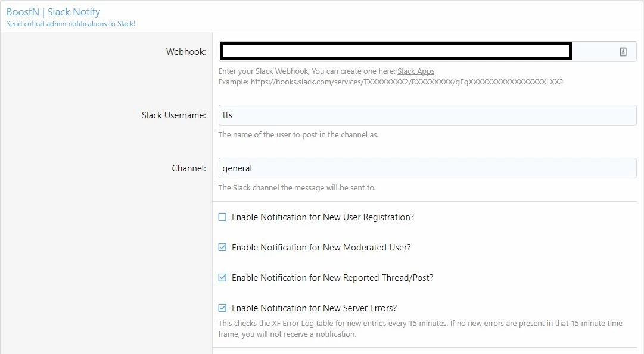Click the 'name of the user to post' hint
The image size is (644, 354).
pos(298,134)
